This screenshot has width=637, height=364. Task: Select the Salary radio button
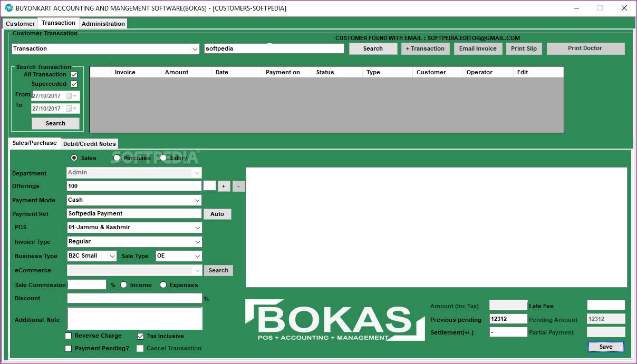click(163, 158)
